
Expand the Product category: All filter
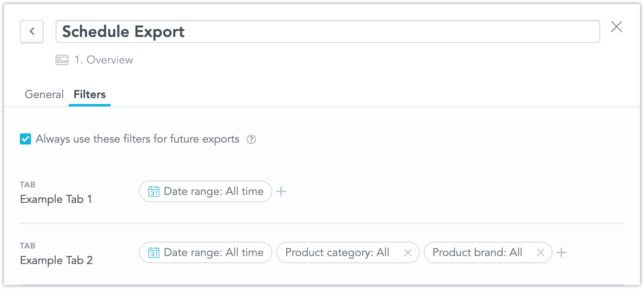click(x=337, y=252)
